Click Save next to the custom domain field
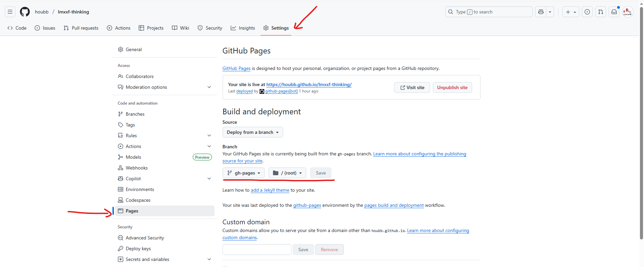The image size is (644, 267). click(303, 250)
